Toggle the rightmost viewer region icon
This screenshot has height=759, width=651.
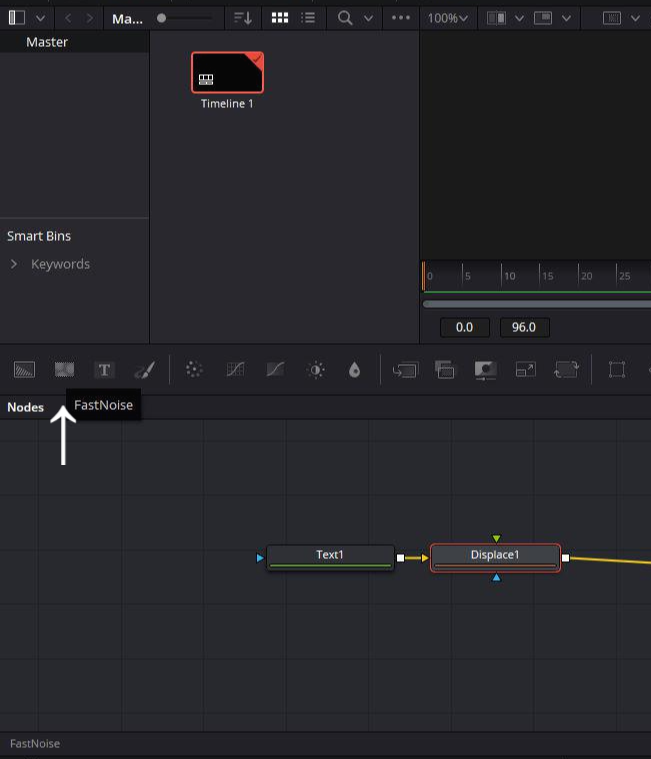[612, 18]
